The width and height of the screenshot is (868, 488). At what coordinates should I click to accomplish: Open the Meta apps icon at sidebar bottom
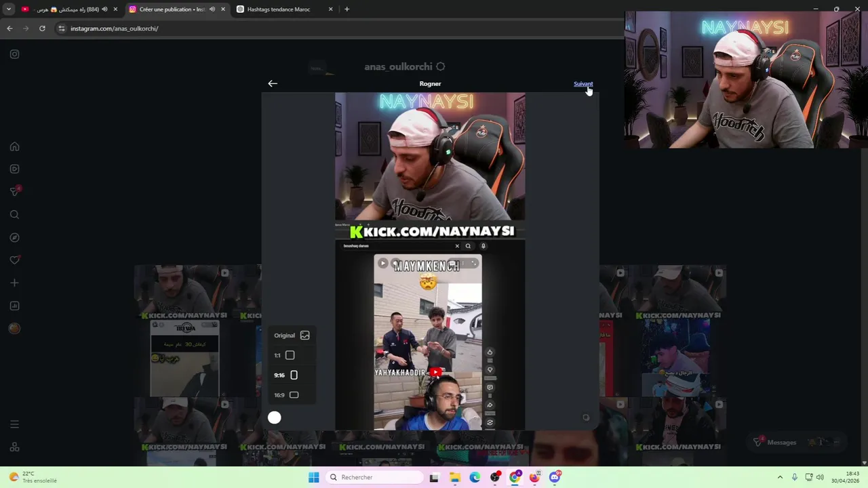(14, 447)
